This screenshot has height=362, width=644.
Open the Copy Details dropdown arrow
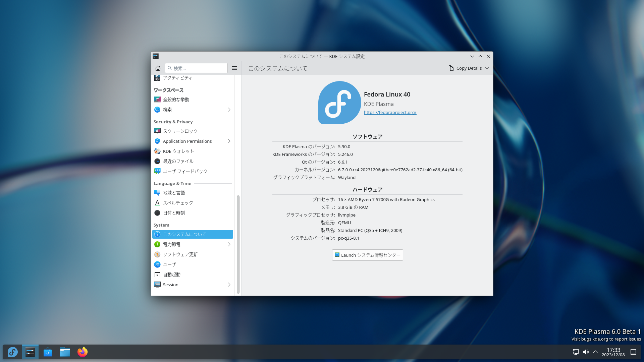[x=487, y=68]
